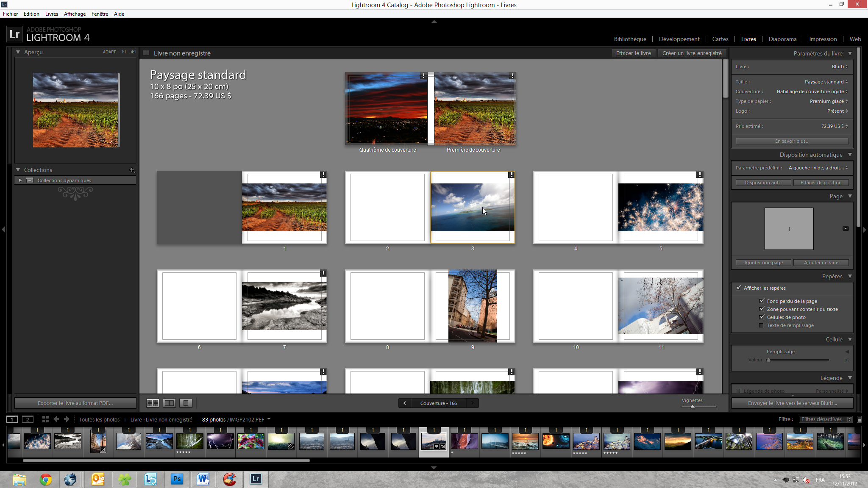The width and height of the screenshot is (868, 488).
Task: Select main window display button 1
Action: (x=12, y=419)
